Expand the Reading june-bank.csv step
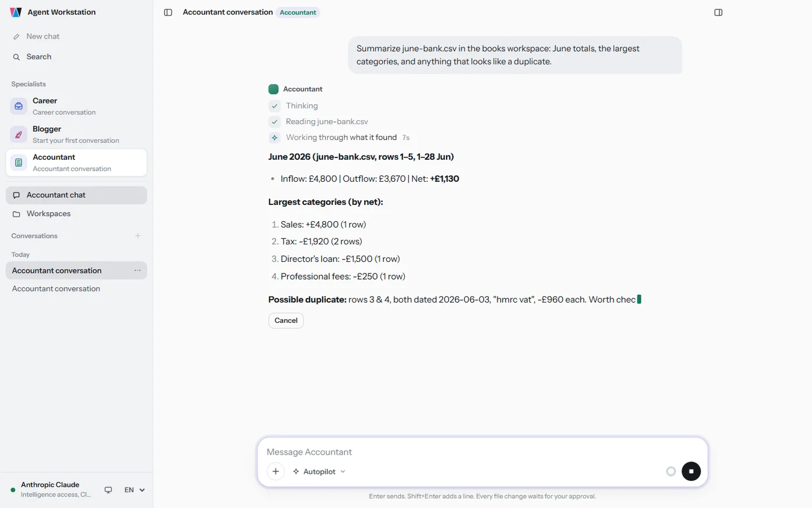 (x=327, y=121)
